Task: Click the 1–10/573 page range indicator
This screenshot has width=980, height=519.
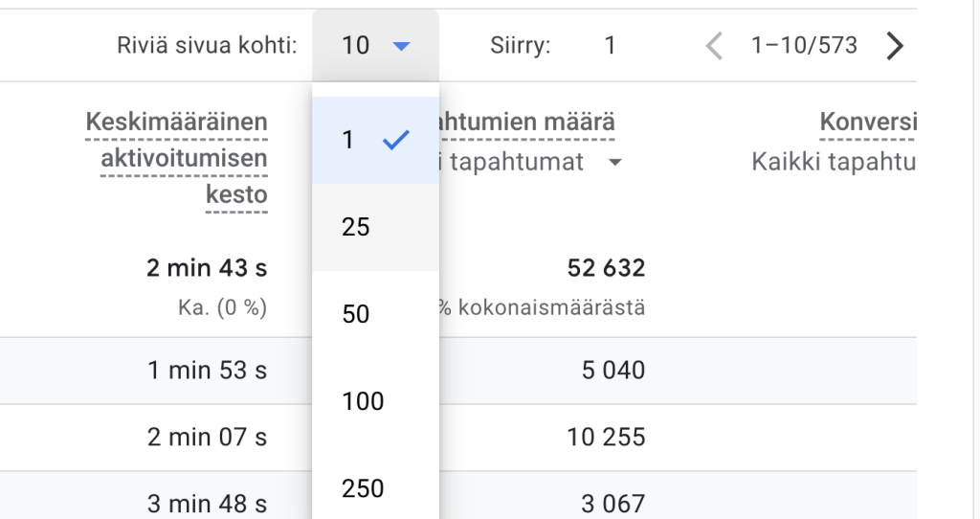Action: pyautogui.click(x=804, y=46)
